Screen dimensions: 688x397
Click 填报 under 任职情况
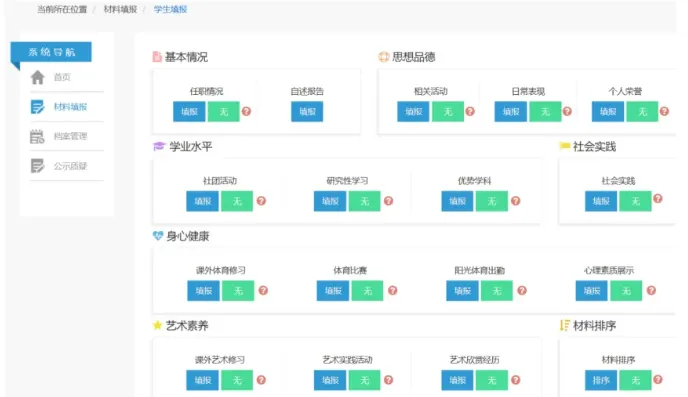click(x=189, y=111)
